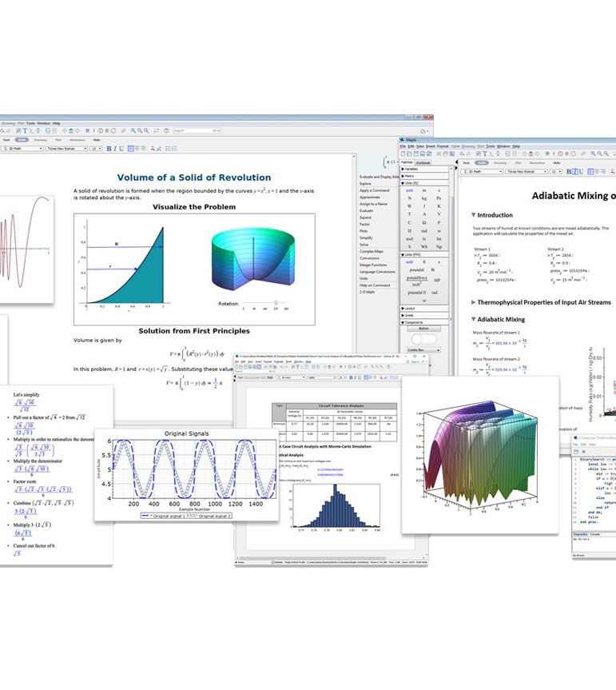616x690 pixels.
Task: Expand Thermophysical Properties of Input Air Streams section
Action: [x=473, y=302]
